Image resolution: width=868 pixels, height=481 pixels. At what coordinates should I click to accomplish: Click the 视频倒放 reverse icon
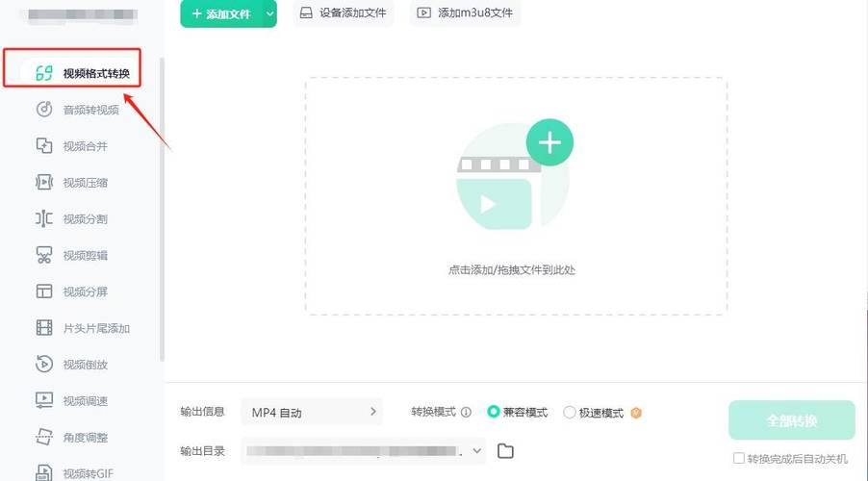coord(44,364)
